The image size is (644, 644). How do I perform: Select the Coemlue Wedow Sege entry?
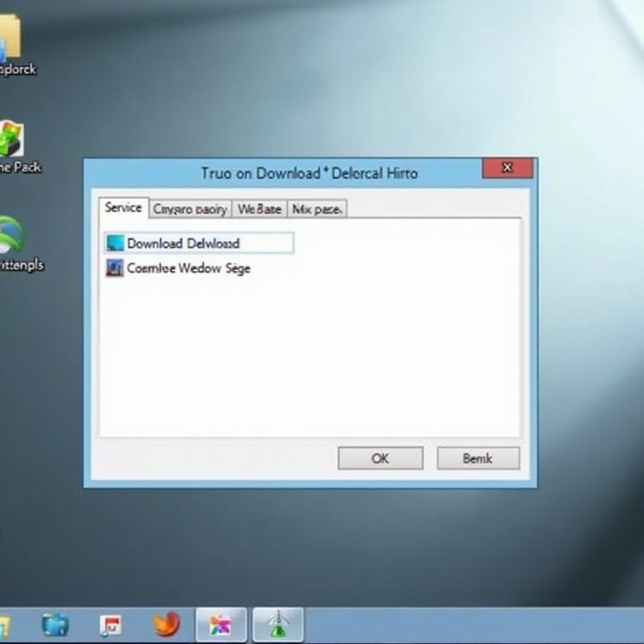(x=178, y=269)
